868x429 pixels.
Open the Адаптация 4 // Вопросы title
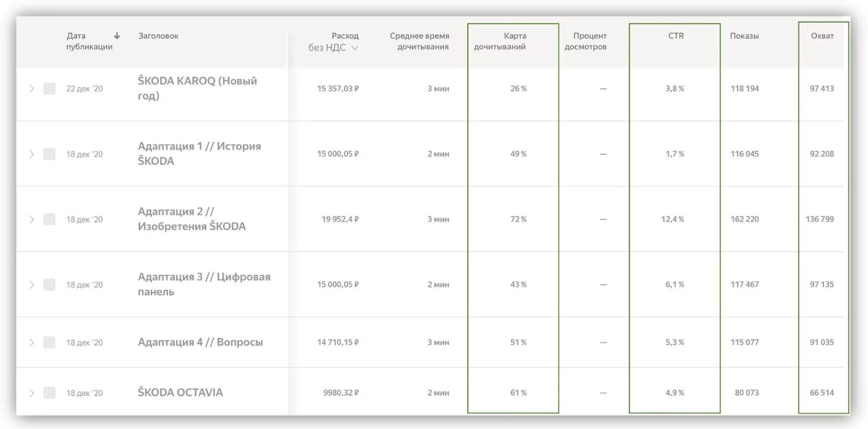point(200,342)
